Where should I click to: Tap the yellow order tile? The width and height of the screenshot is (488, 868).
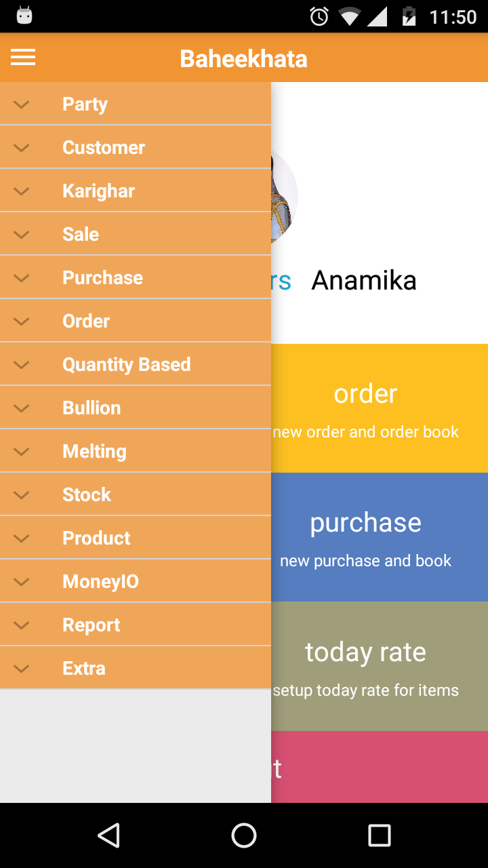coord(380,408)
